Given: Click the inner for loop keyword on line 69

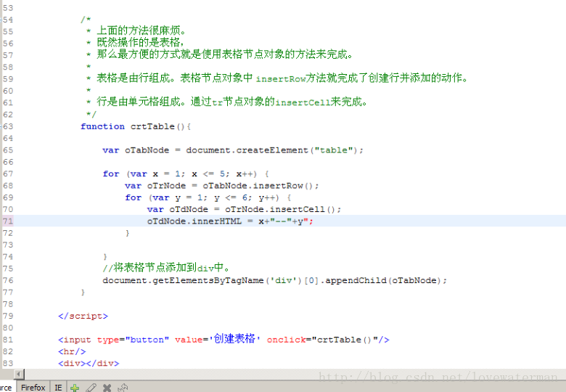Looking at the screenshot, I should tap(134, 197).
